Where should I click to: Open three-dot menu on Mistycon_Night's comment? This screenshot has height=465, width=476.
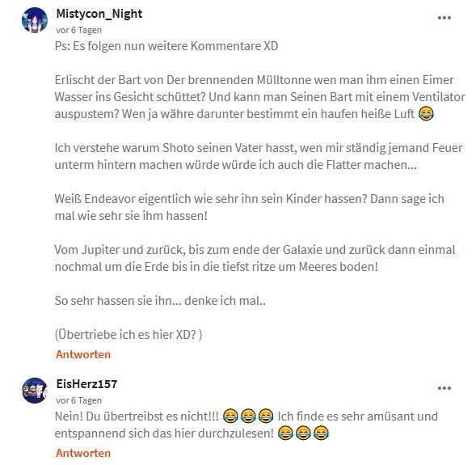click(x=444, y=18)
